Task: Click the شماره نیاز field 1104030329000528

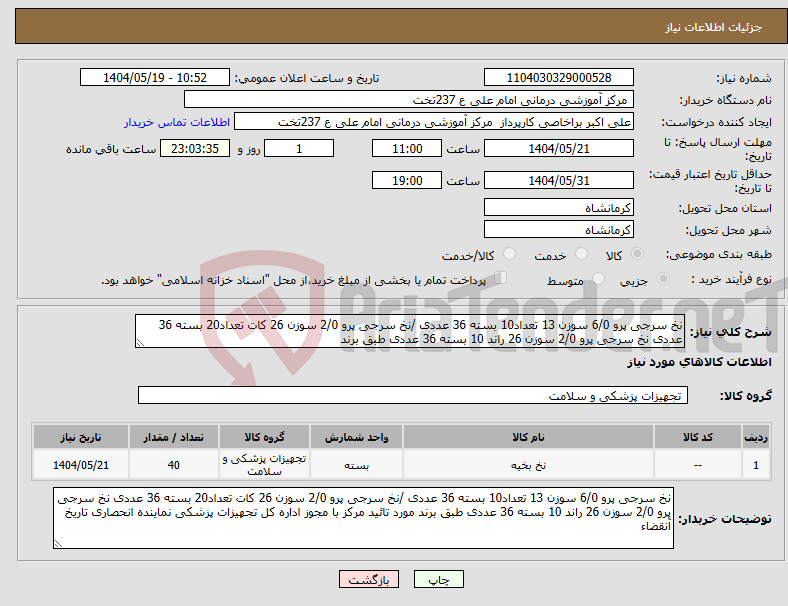Action: [x=558, y=77]
